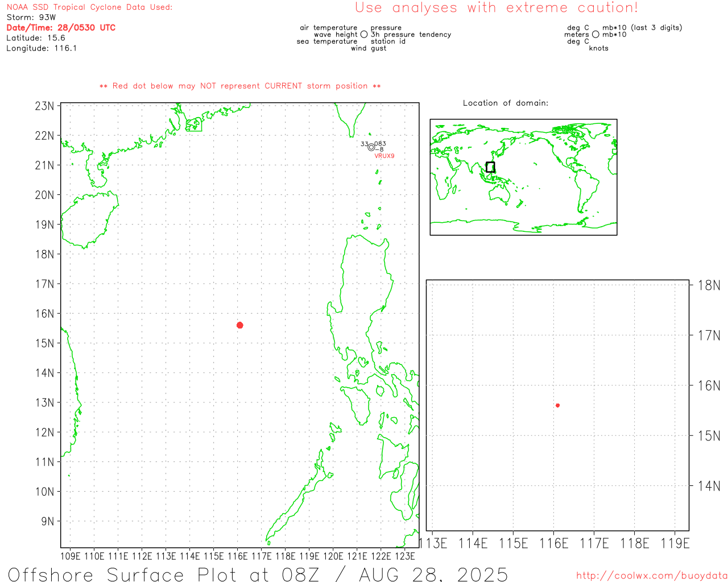Select the station circle marker above VRUX9
The height and width of the screenshot is (582, 728).
[x=371, y=147]
